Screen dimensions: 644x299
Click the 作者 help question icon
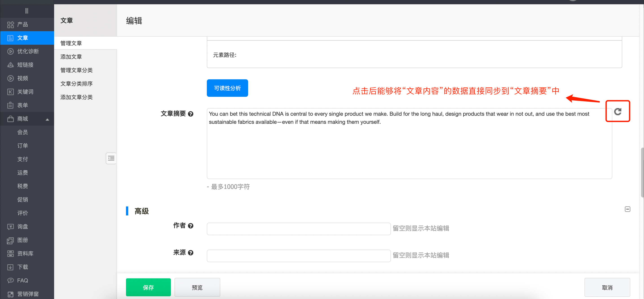tap(190, 226)
